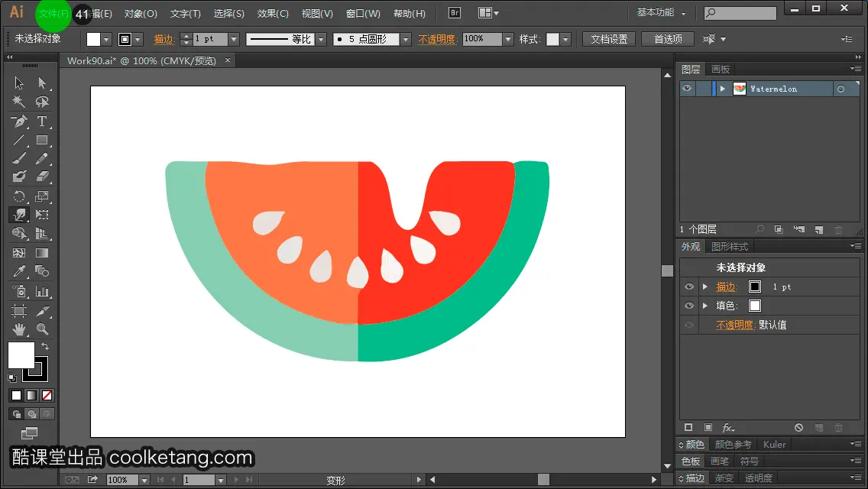Expand the 描边 stroke appearance row
868x489 pixels.
click(x=705, y=287)
